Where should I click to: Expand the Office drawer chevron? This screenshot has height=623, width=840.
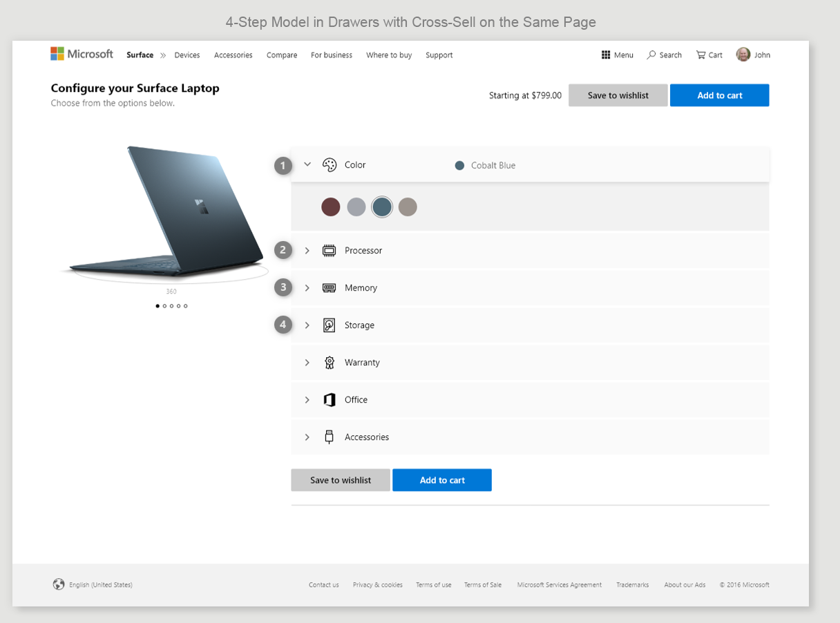tap(307, 400)
